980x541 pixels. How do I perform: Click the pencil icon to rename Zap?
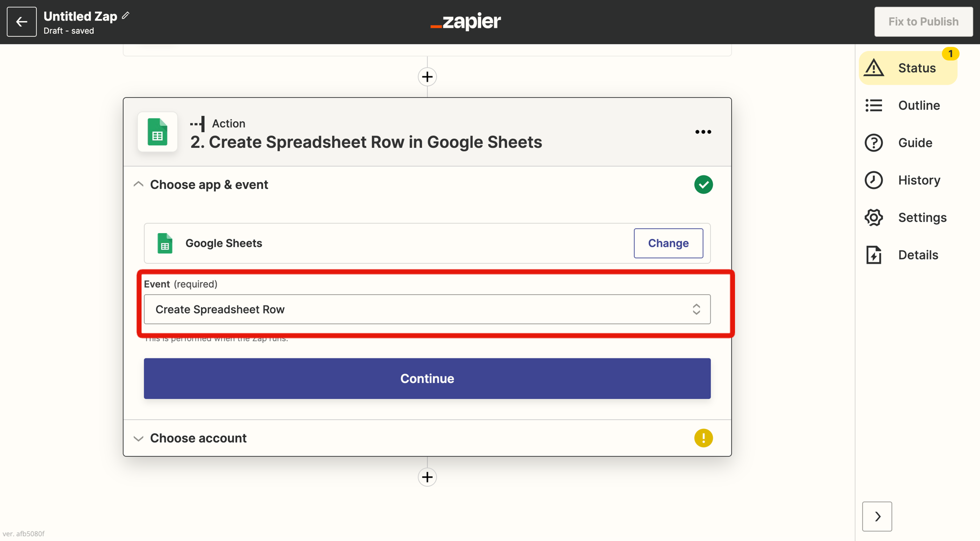126,16
